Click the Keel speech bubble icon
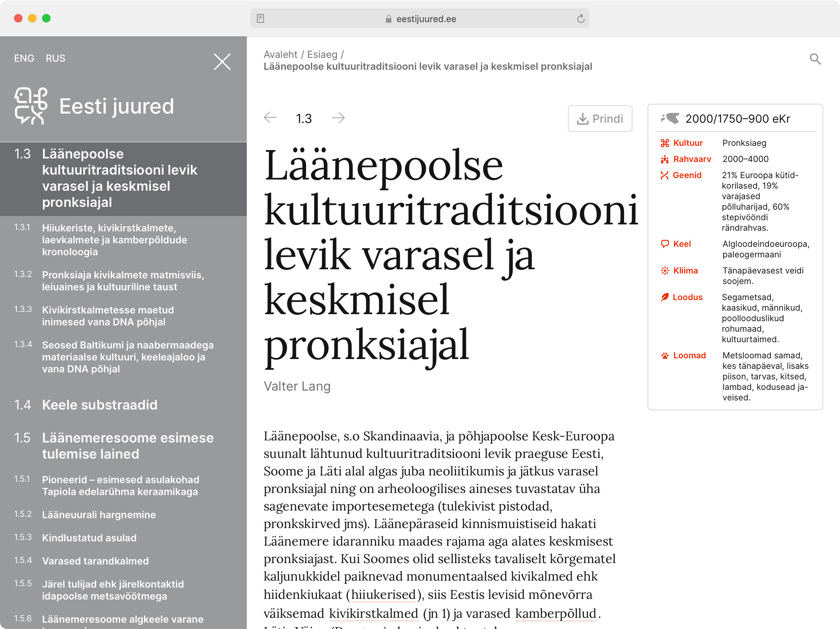The height and width of the screenshot is (629, 840). (x=665, y=244)
